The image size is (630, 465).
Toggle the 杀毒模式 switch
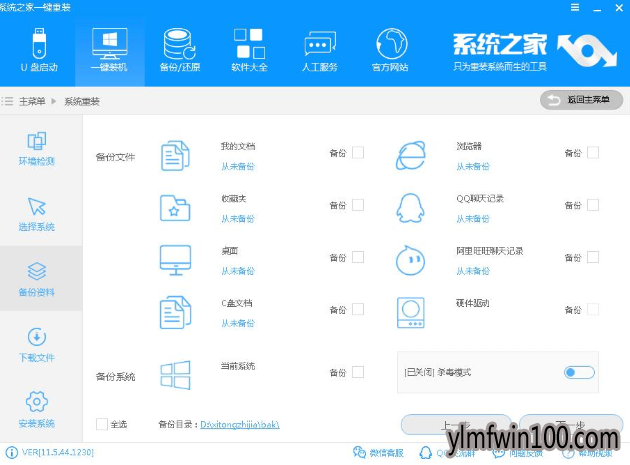tap(579, 373)
